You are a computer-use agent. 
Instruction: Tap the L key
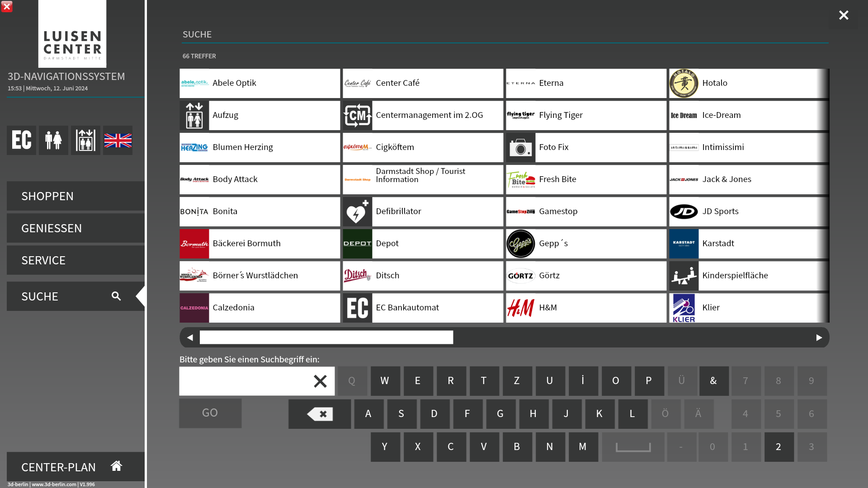pos(633,414)
